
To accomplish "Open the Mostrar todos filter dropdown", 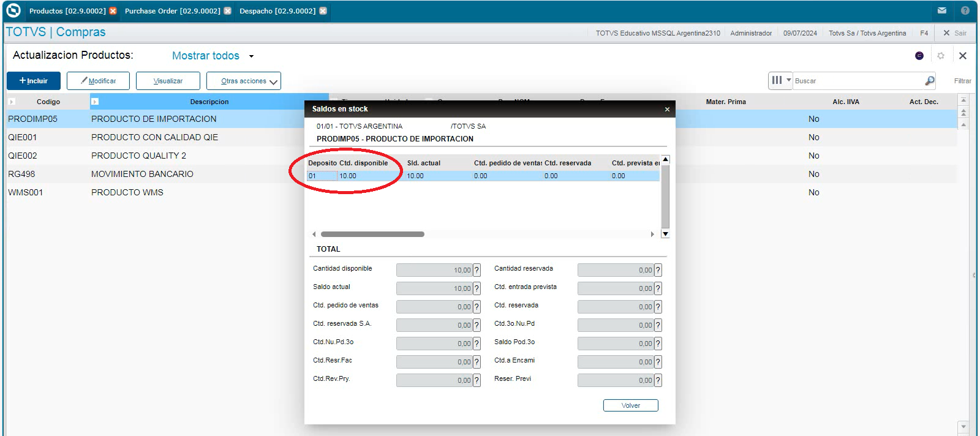I will coord(213,56).
